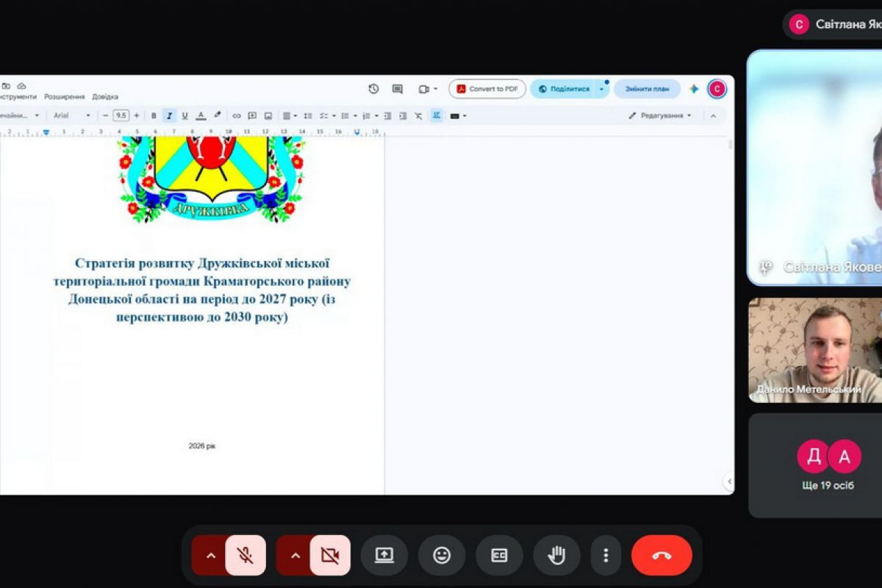Click the video call camera icon
Viewport: 882px width, 588px height.
[423, 89]
